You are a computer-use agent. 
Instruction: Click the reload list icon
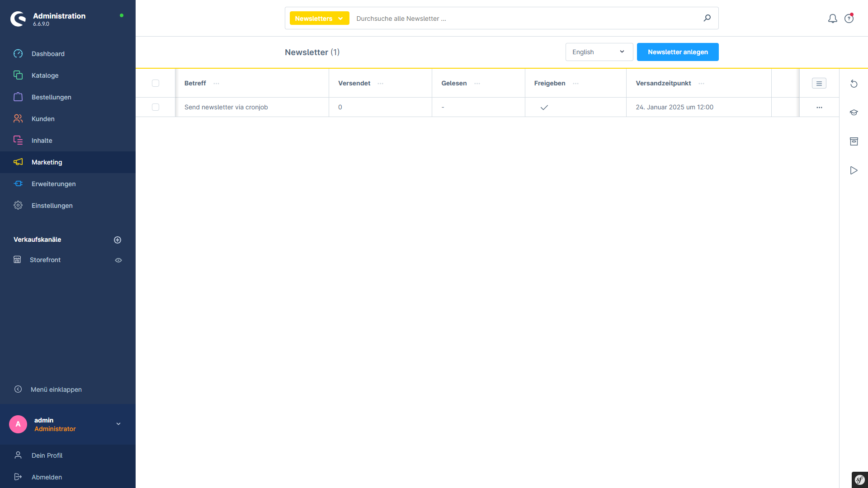tap(854, 84)
